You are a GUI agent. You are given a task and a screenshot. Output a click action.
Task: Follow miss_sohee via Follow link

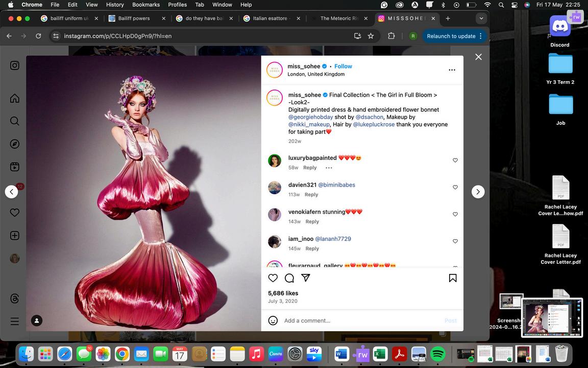343,66
